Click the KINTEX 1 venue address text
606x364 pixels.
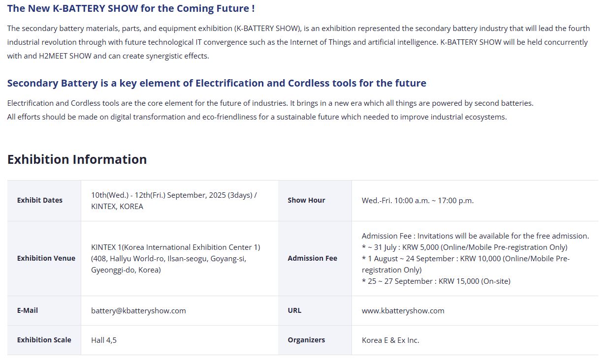pyautogui.click(x=176, y=258)
